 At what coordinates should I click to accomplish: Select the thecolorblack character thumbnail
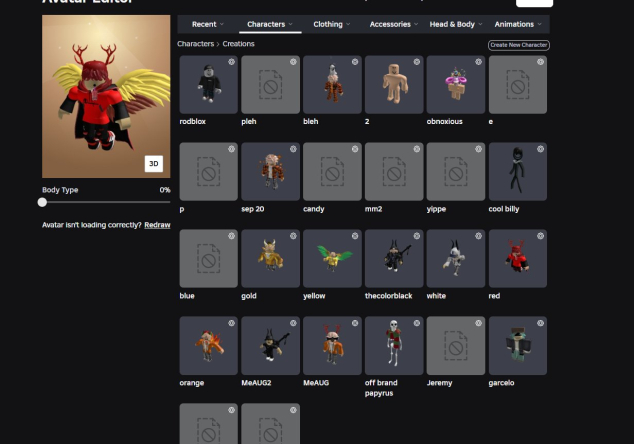[x=393, y=258]
